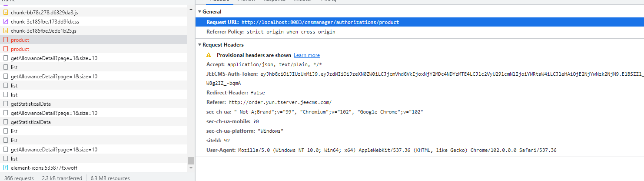The image size is (644, 181).
Task: Click the font file icon beside element-icons.535877f5.woff
Action: click(x=6, y=168)
